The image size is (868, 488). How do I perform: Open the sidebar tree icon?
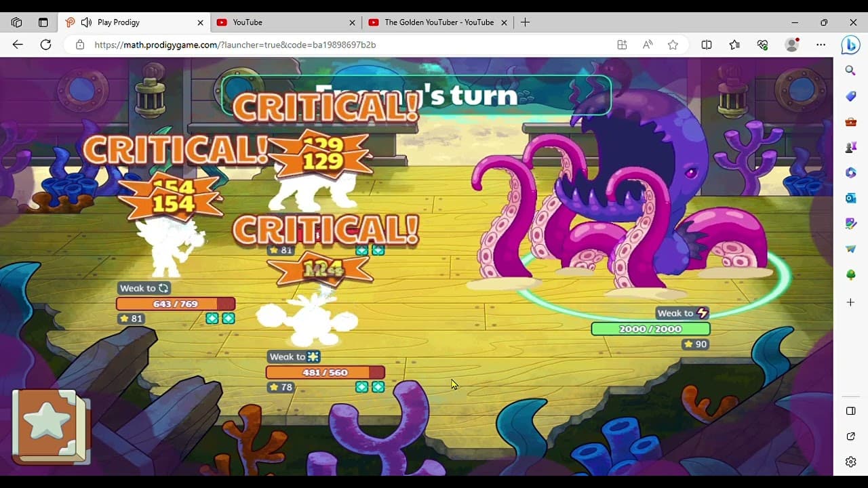850,274
